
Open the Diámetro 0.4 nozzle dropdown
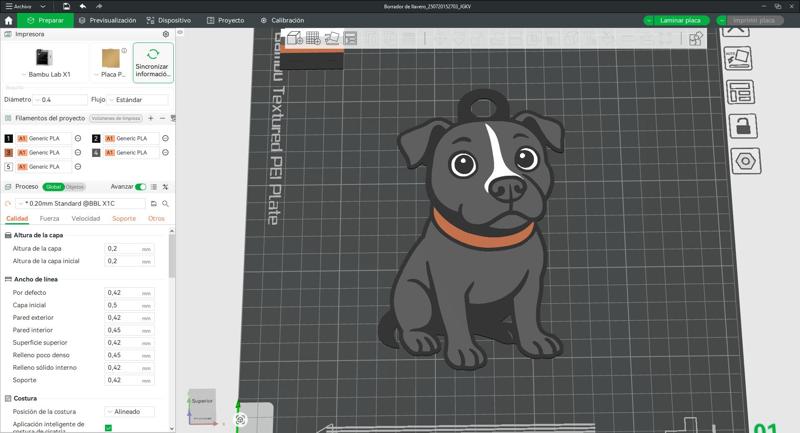click(62, 100)
